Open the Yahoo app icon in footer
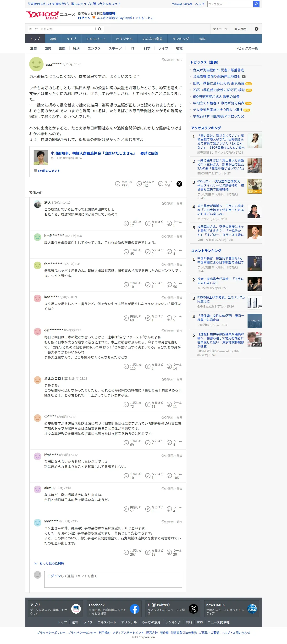Viewport: 287px width, 644px height. tap(76, 609)
